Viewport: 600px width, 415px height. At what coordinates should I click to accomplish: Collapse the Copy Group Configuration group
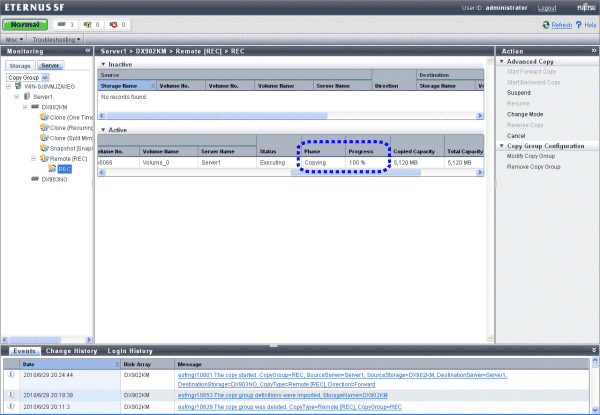[x=502, y=146]
